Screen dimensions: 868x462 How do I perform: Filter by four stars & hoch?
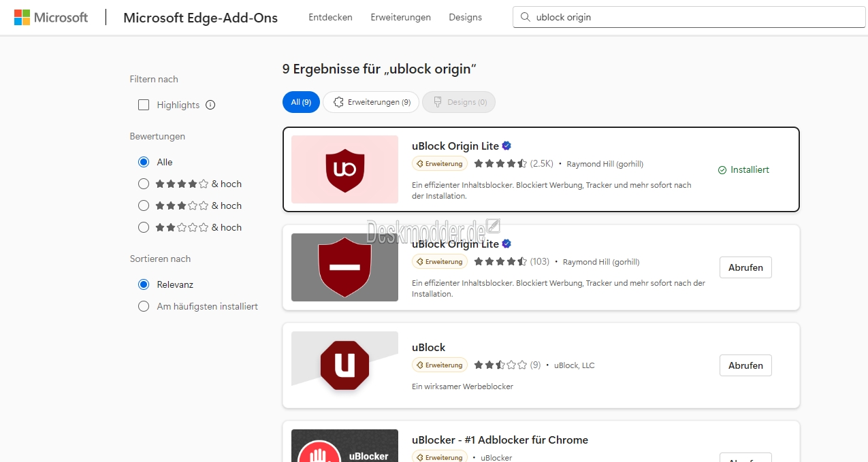pyautogui.click(x=144, y=184)
